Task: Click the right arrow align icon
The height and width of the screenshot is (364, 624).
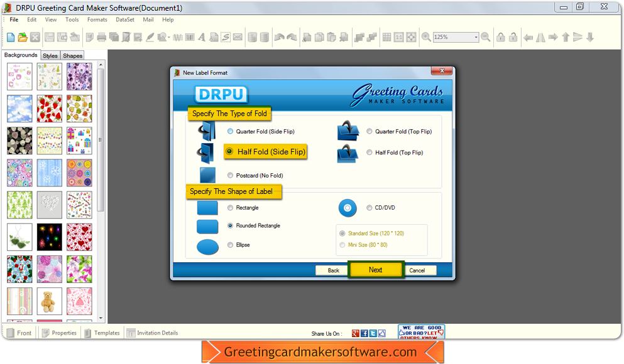Action: coord(553,38)
